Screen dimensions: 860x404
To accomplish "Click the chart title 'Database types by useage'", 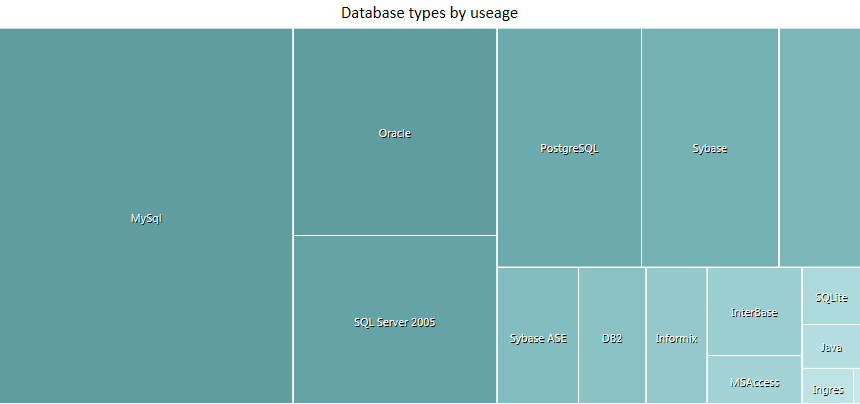I will 430,13.
